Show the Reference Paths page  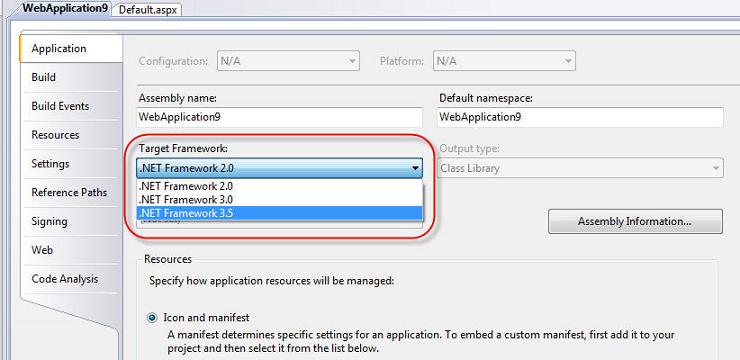[71, 193]
